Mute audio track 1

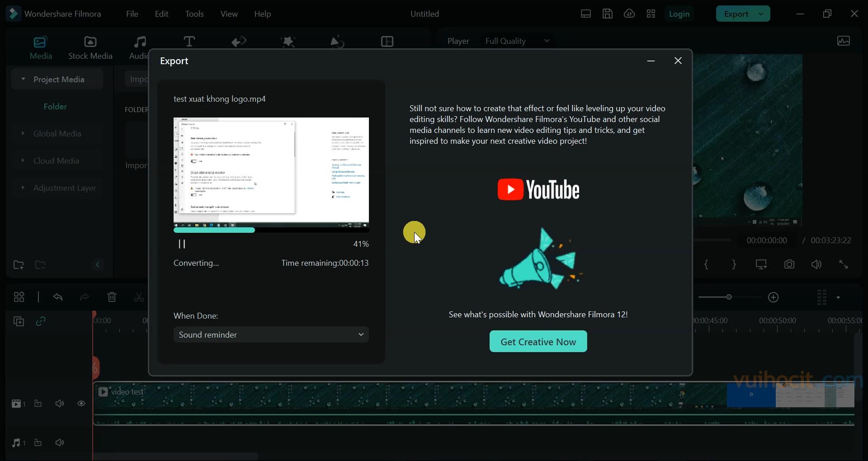click(60, 442)
